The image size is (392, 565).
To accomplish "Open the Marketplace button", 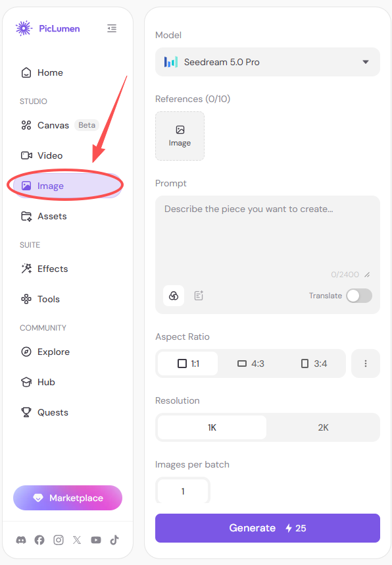I will tap(68, 498).
